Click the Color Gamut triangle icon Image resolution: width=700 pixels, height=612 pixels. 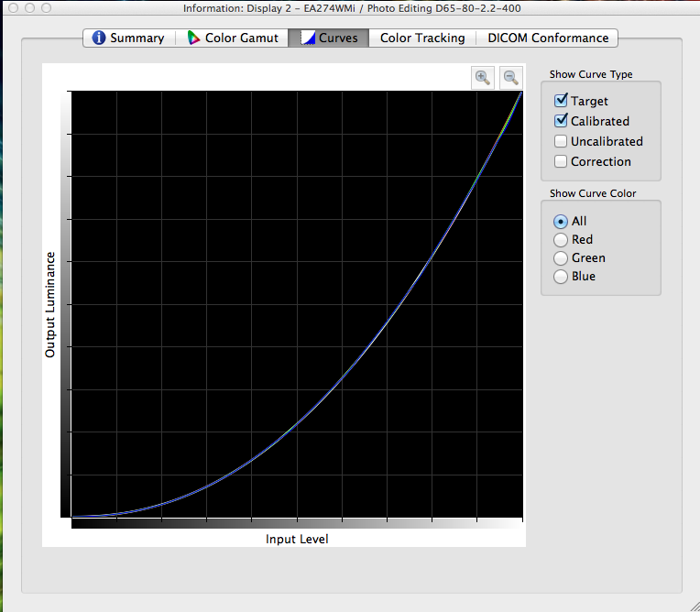[193, 38]
